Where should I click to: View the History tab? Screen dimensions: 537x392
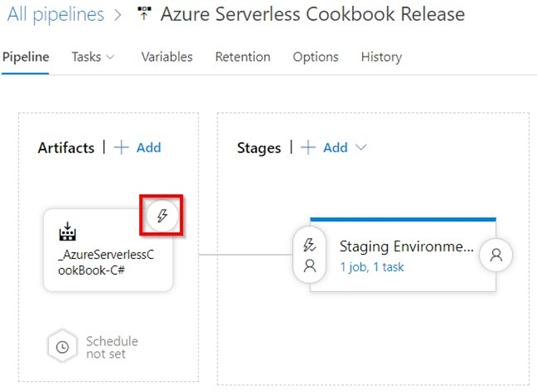pyautogui.click(x=381, y=57)
